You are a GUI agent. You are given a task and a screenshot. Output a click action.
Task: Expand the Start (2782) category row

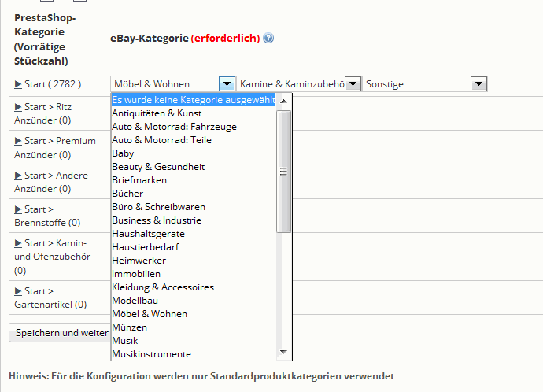click(x=18, y=84)
